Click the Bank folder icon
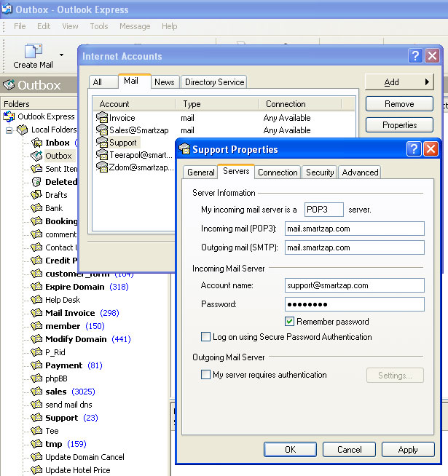448x476 pixels. [36, 208]
